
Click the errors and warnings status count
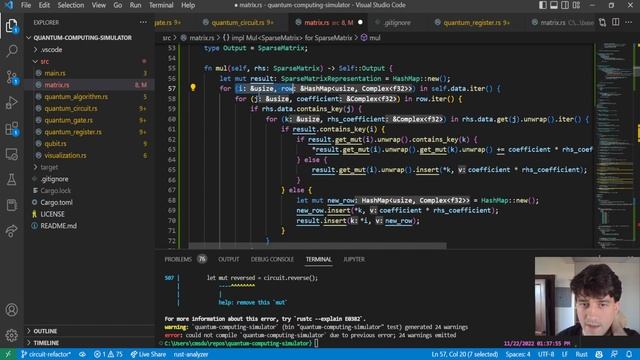tap(108, 354)
